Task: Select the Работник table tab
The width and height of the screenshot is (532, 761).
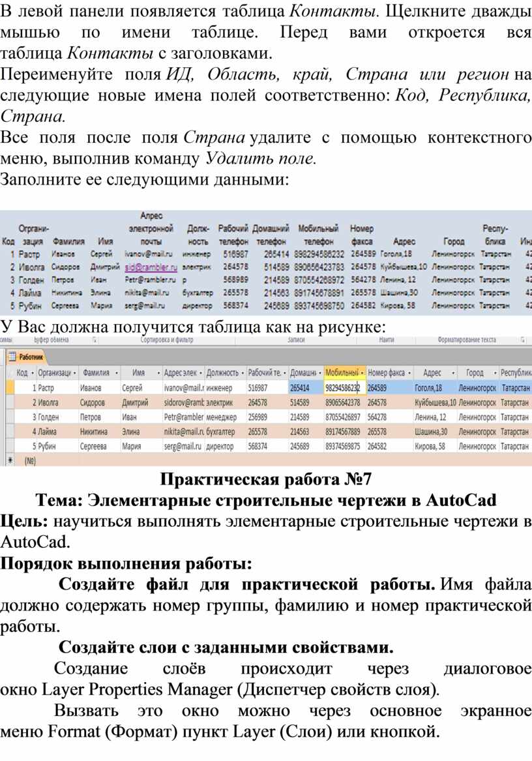Action: [26, 357]
